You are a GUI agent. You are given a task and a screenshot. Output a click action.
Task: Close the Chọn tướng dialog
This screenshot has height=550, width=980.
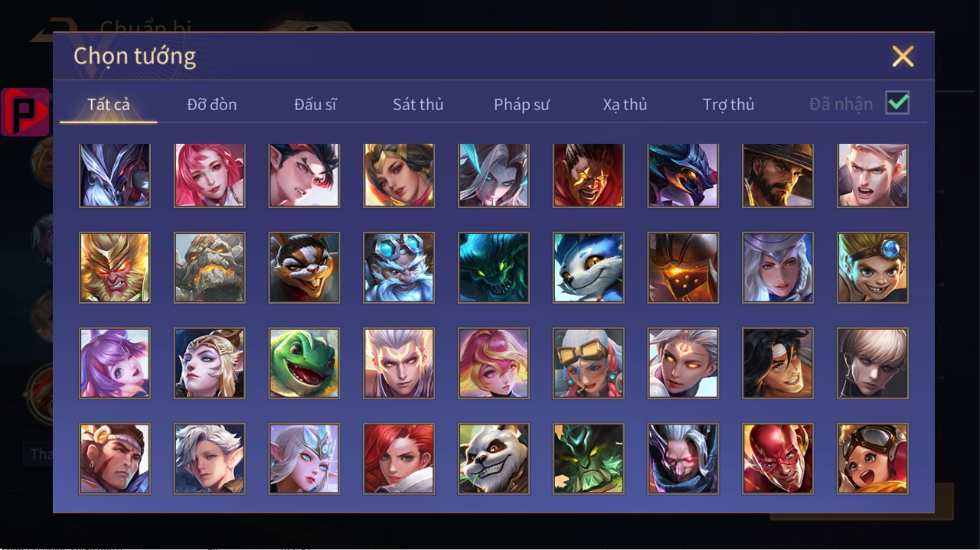(x=903, y=56)
